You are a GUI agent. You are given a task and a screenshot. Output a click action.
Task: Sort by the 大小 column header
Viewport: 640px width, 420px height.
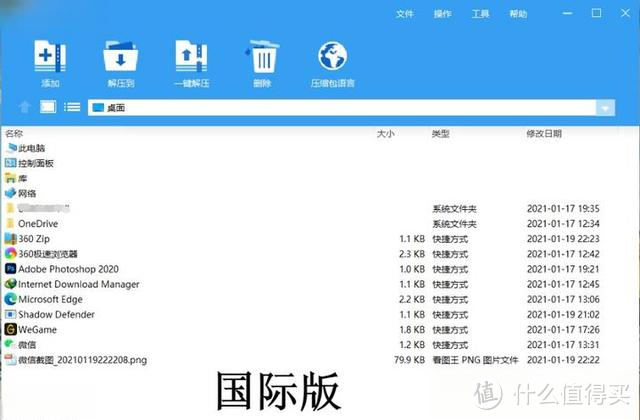[x=385, y=133]
